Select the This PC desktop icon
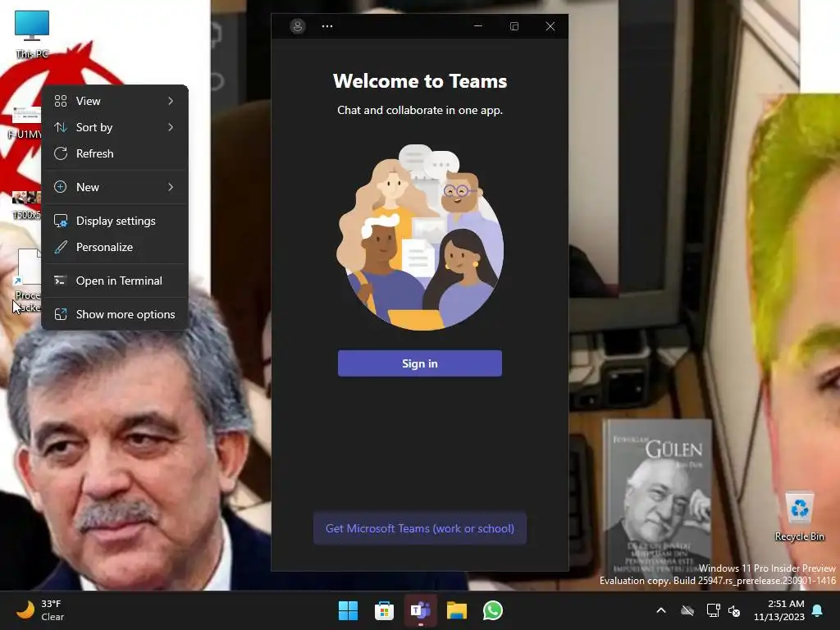 [x=32, y=33]
